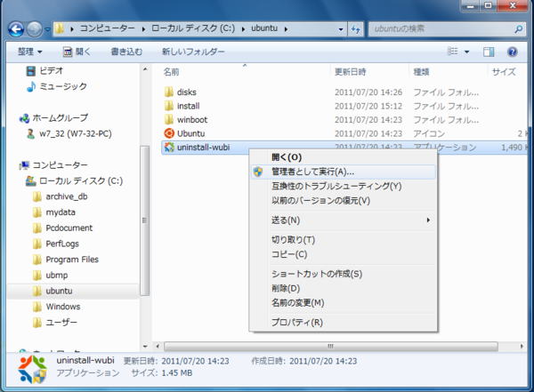This screenshot has height=392, width=534.
Task: Click 新しいフォルダー toolbar button
Action: (193, 52)
